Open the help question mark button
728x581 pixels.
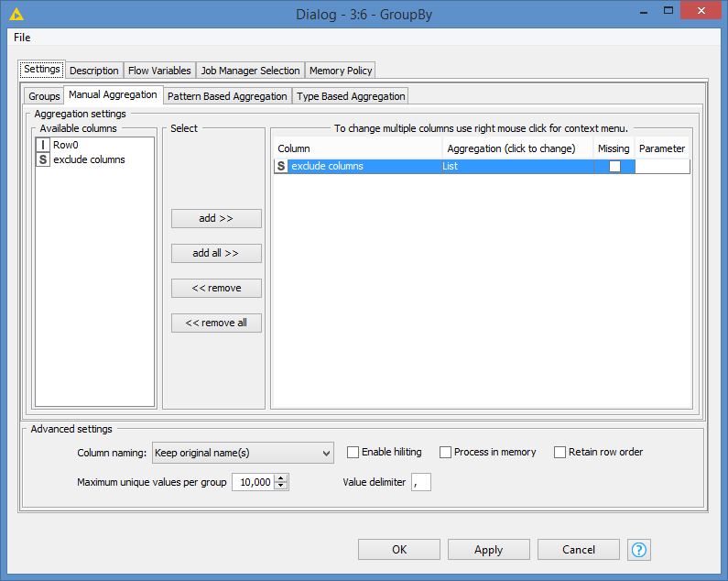(639, 550)
